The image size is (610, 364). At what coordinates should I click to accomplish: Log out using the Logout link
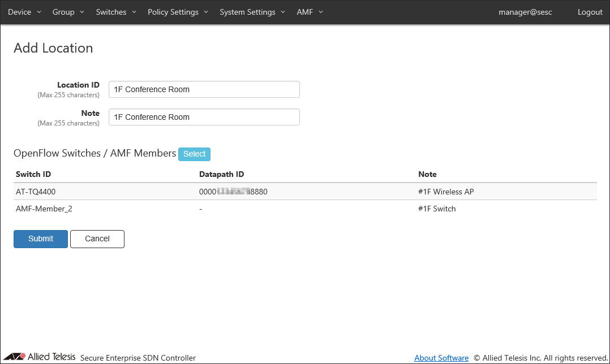(x=590, y=12)
